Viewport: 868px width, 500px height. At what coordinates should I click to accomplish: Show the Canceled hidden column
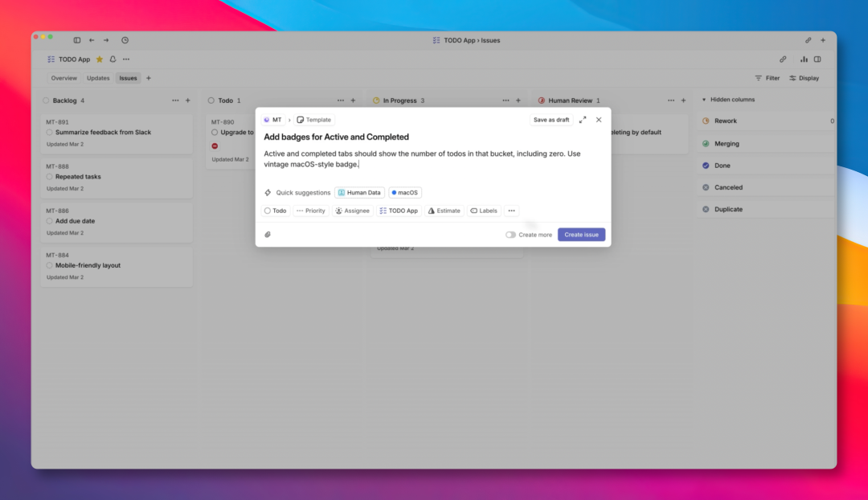[766, 187]
